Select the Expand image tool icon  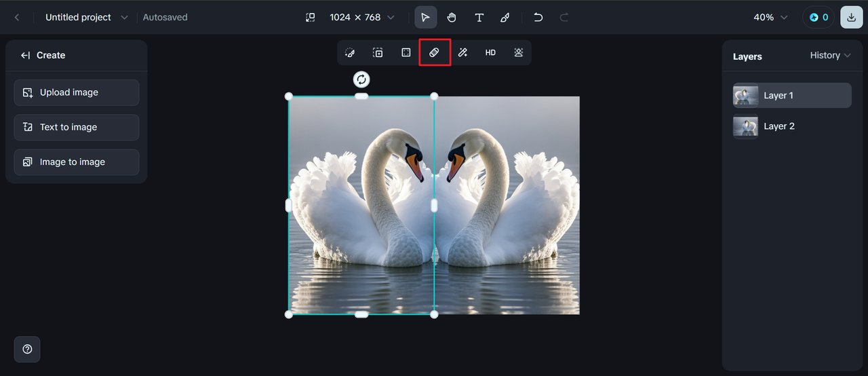(x=378, y=52)
